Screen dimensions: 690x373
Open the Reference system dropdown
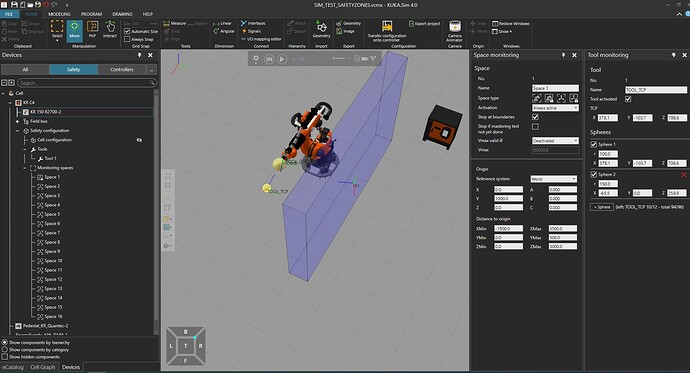tap(553, 179)
